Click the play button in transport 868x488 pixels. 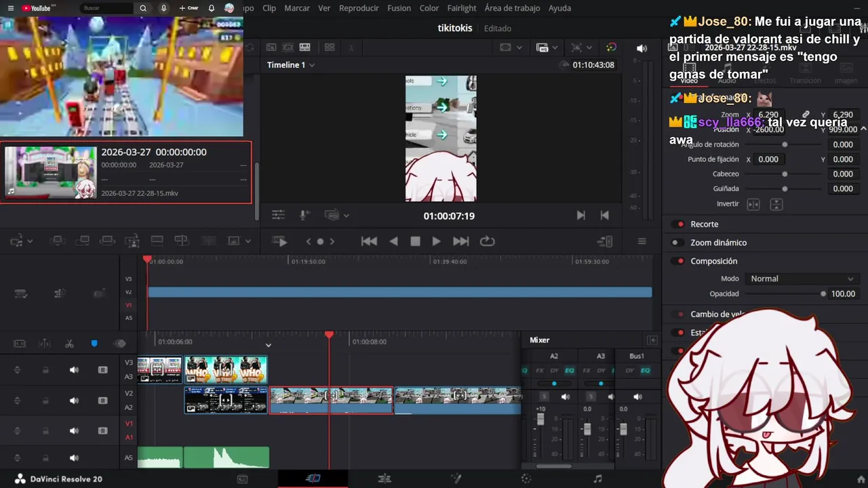pyautogui.click(x=437, y=241)
